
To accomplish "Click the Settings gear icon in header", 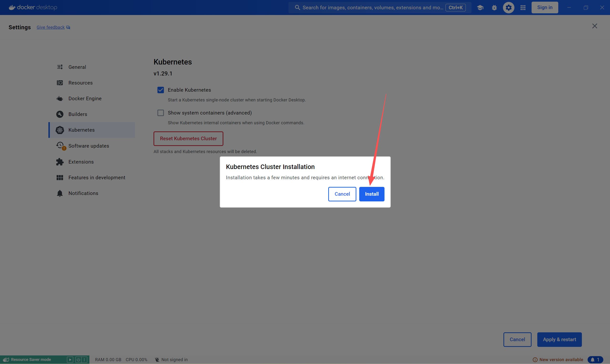I will point(508,8).
